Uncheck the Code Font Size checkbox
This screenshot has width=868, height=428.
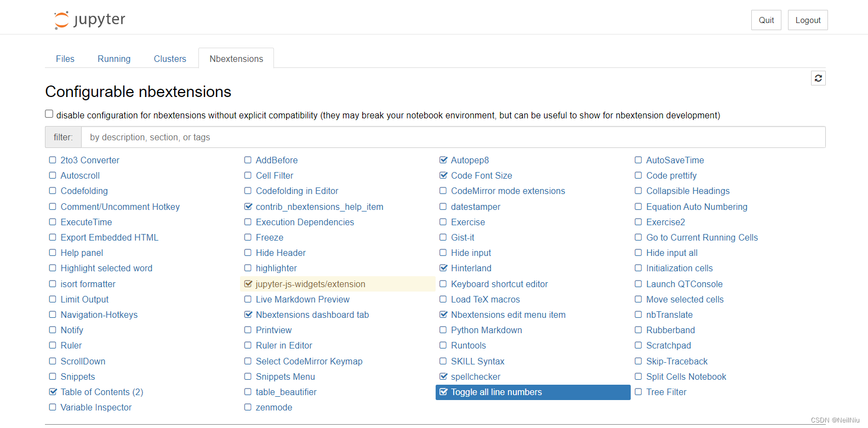click(x=443, y=175)
